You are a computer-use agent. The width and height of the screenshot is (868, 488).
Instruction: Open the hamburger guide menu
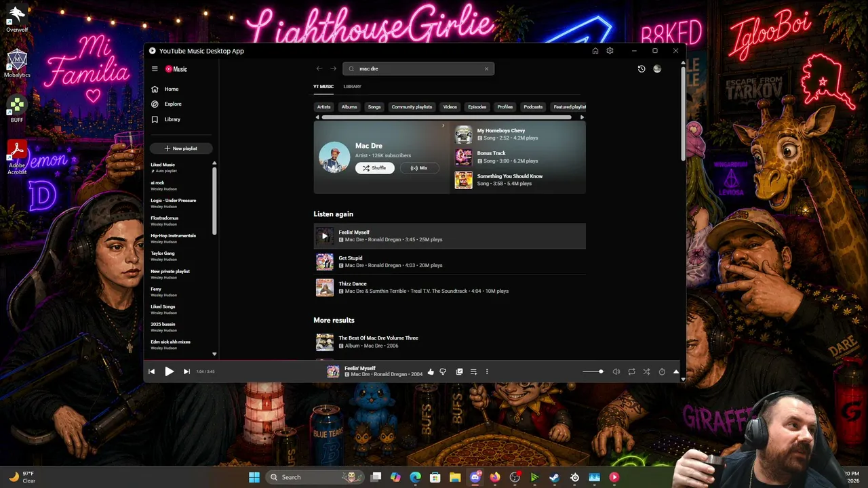pos(155,69)
